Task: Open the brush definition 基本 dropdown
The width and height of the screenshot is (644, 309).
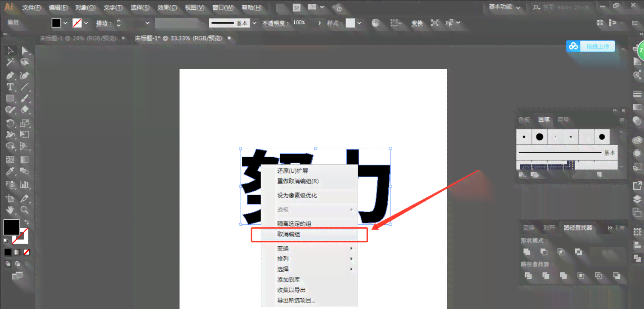Action: point(254,23)
